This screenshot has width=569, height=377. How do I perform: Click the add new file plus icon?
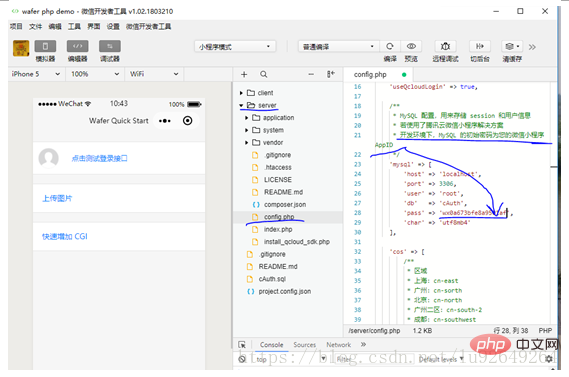(244, 74)
